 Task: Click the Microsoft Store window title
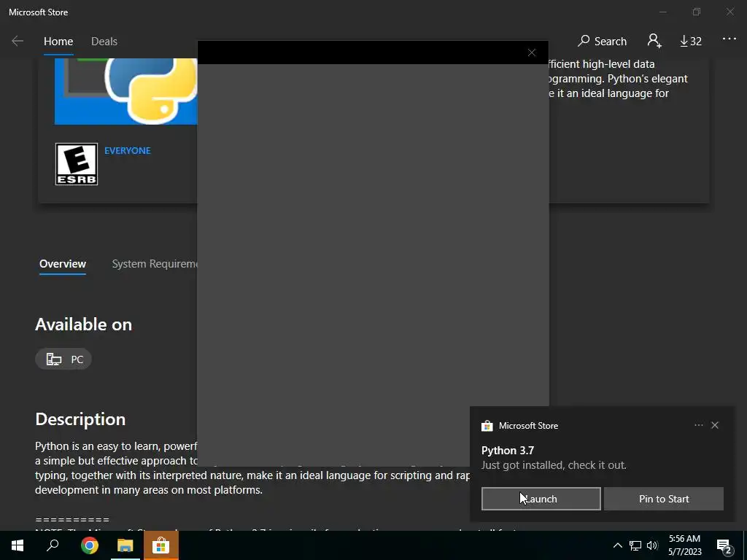(38, 12)
